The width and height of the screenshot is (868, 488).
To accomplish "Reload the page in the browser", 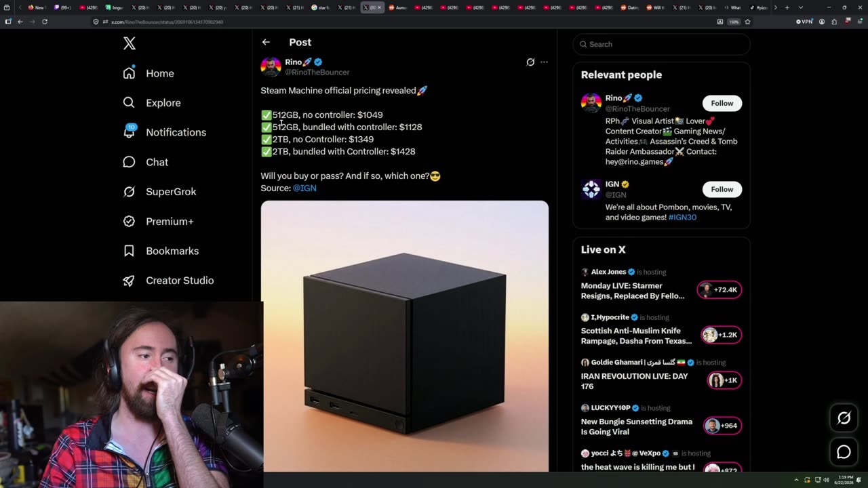I will (45, 22).
